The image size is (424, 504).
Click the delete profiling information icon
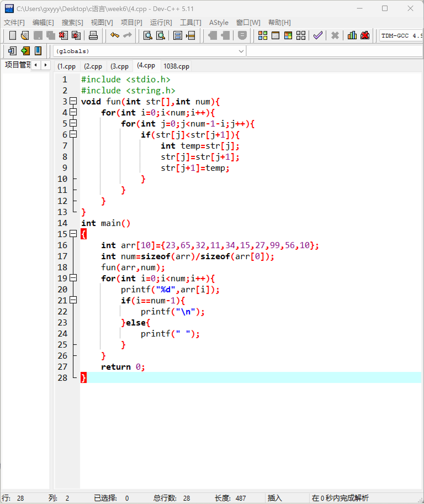365,35
